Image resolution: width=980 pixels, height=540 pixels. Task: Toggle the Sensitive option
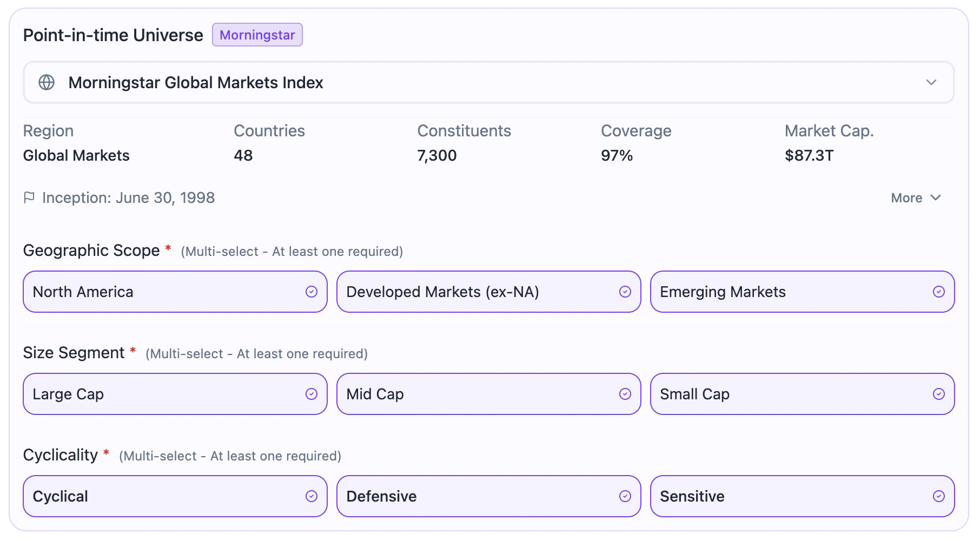pyautogui.click(x=803, y=496)
